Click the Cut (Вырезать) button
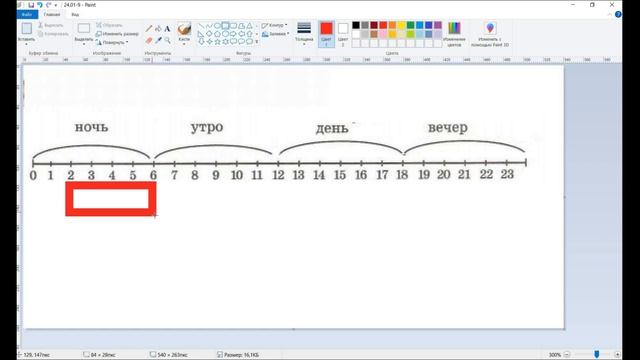640x360 pixels. 51,25
